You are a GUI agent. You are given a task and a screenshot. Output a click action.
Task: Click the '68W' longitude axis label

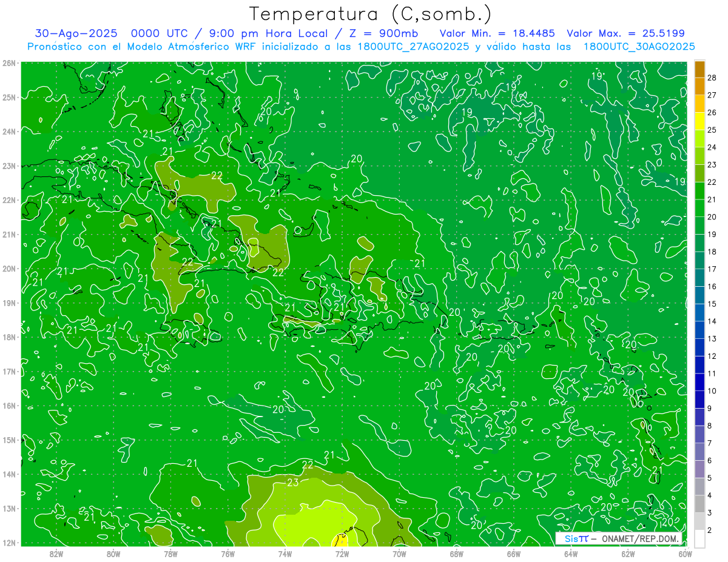tap(456, 554)
